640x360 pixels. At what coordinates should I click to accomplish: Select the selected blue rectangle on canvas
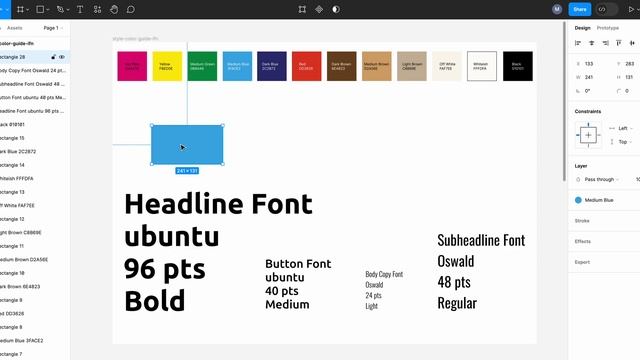(187, 145)
